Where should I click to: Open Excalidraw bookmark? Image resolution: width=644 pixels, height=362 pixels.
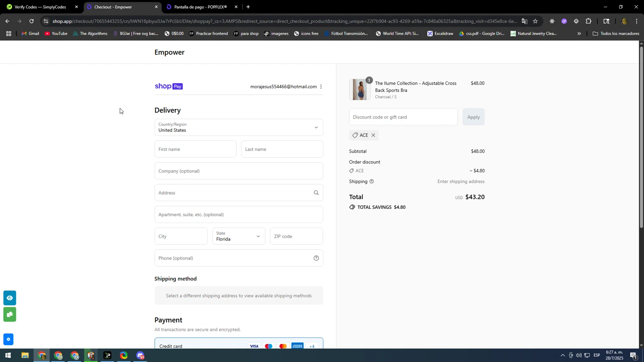point(440,33)
